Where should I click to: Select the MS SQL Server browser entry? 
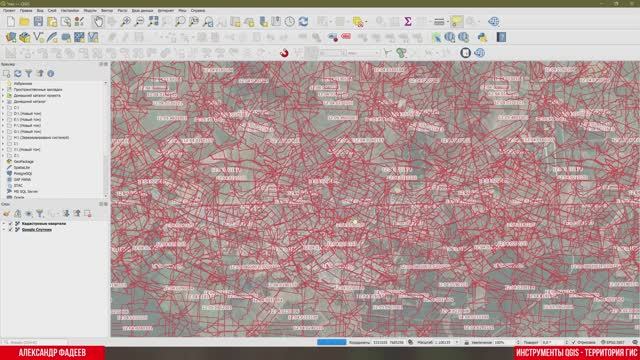tap(26, 191)
